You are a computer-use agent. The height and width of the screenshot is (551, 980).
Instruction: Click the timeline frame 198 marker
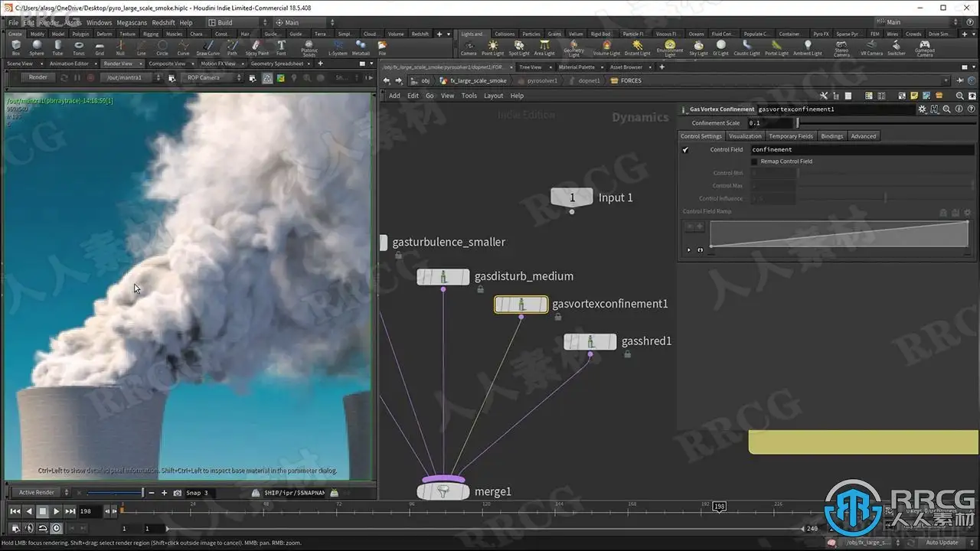tap(719, 507)
